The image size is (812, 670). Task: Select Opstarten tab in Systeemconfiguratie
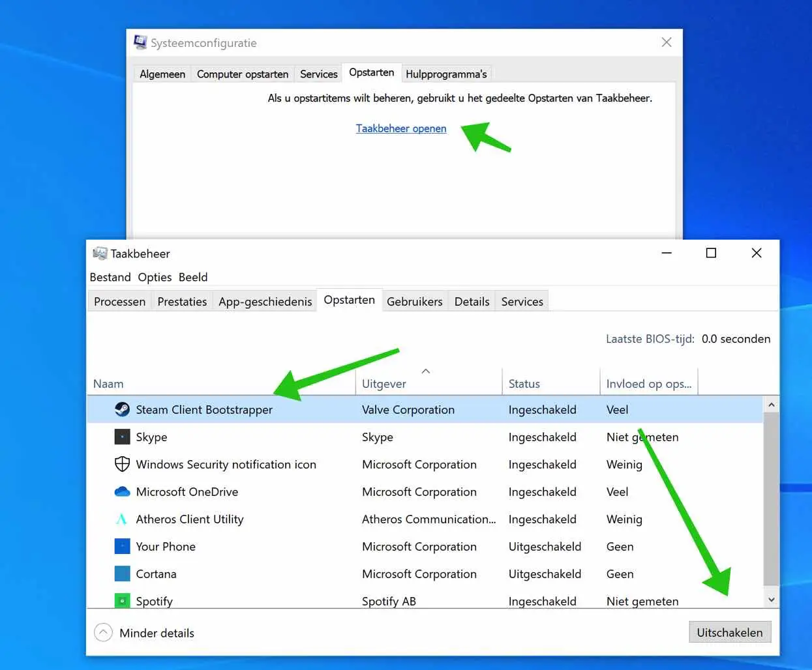372,72
